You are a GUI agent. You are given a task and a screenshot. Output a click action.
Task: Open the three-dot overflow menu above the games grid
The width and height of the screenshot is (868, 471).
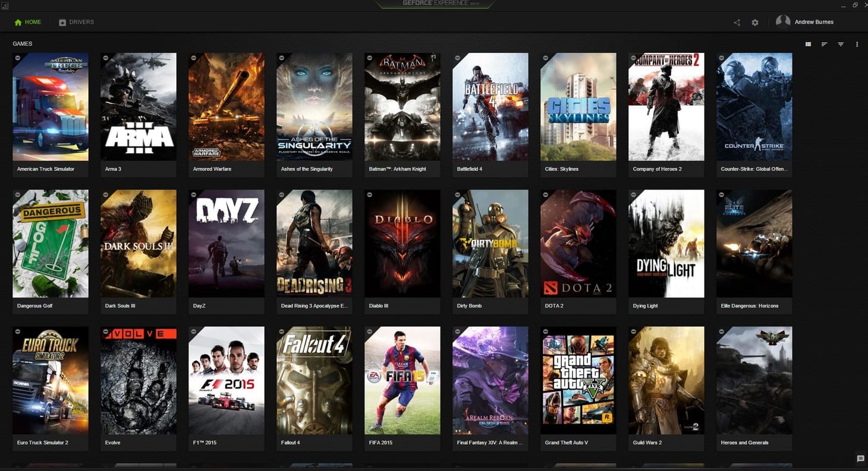[857, 44]
